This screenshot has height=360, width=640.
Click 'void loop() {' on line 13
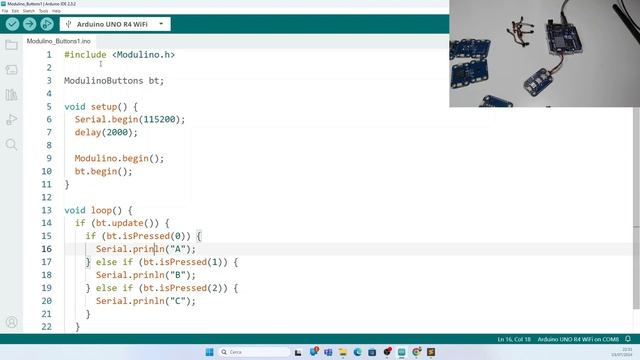point(98,211)
